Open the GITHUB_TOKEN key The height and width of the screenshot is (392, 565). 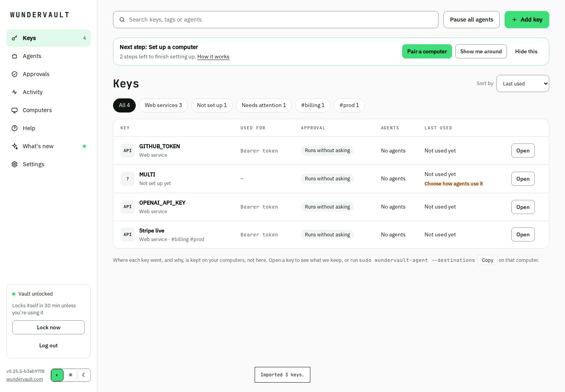[x=523, y=151]
